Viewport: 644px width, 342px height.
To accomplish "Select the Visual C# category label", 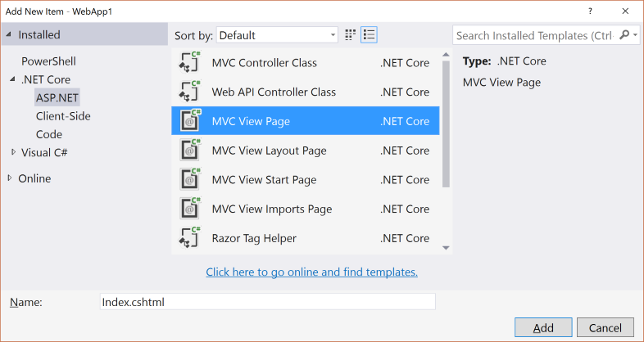I will [44, 152].
